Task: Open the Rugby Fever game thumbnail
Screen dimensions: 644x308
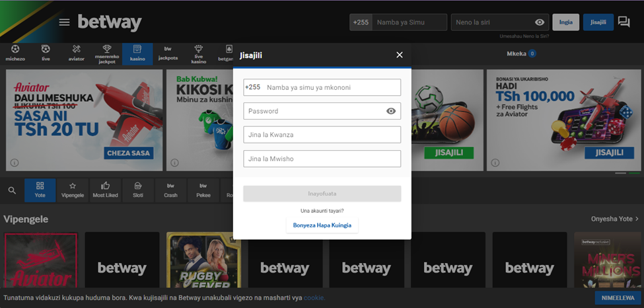Action: [203, 260]
